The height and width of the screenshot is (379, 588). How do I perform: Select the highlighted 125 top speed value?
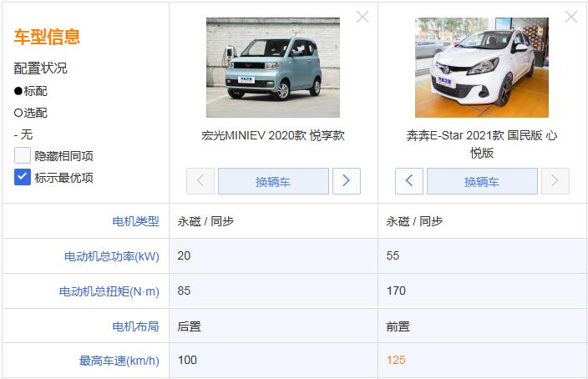pyautogui.click(x=396, y=361)
